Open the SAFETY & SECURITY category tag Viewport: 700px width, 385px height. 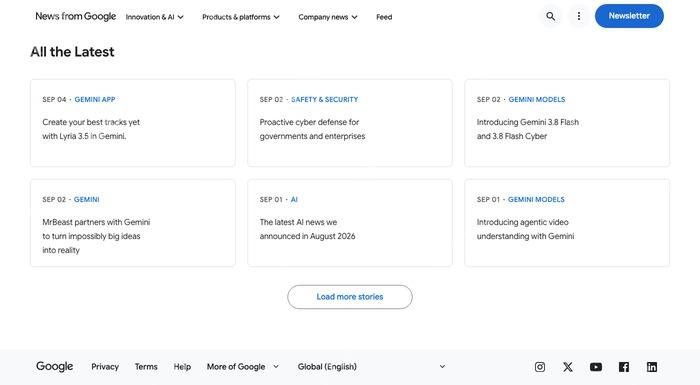(x=325, y=99)
